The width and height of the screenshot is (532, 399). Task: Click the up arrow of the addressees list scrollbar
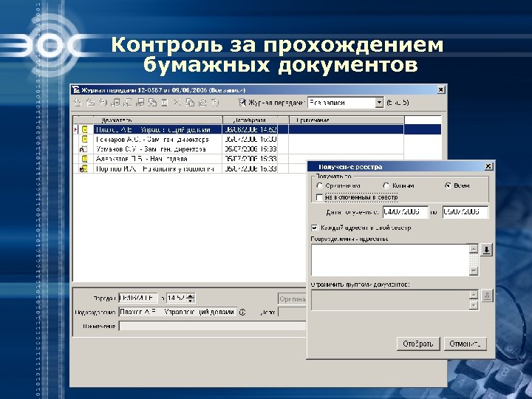point(474,249)
